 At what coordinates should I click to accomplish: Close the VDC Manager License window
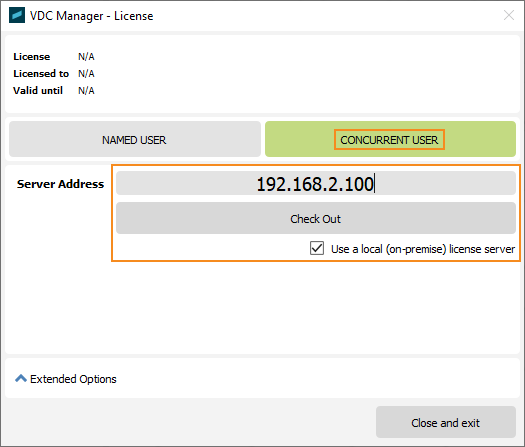509,15
